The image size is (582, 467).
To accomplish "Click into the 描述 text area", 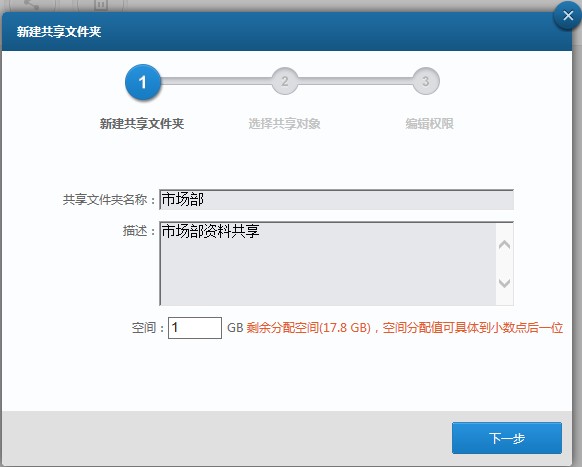I will point(328,264).
